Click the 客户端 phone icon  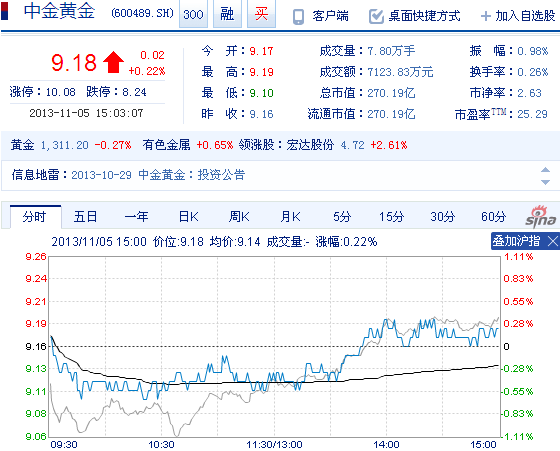coord(298,16)
